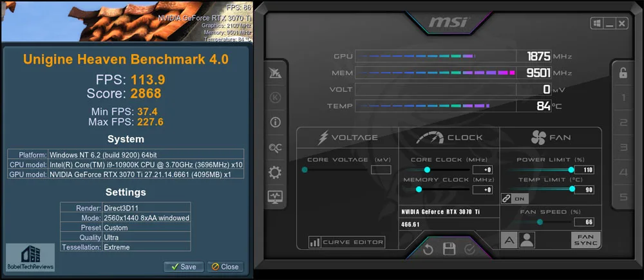The height and width of the screenshot is (280, 644).
Task: Show the information icon in sidebar
Action: point(274,122)
